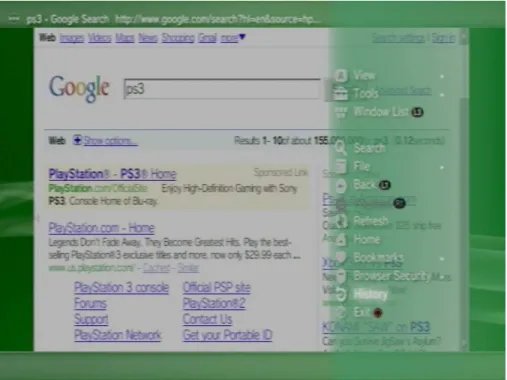Screen dimensions: 507x380
Task: Expand the Bookmarks submenu arrow
Action: coord(442,259)
